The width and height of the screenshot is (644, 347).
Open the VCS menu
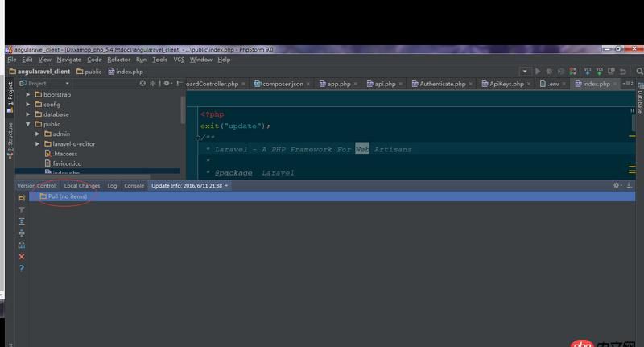point(179,60)
